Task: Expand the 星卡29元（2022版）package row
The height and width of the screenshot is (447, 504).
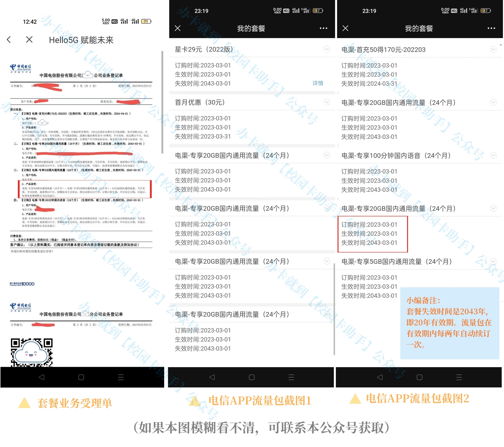Action: tap(327, 49)
